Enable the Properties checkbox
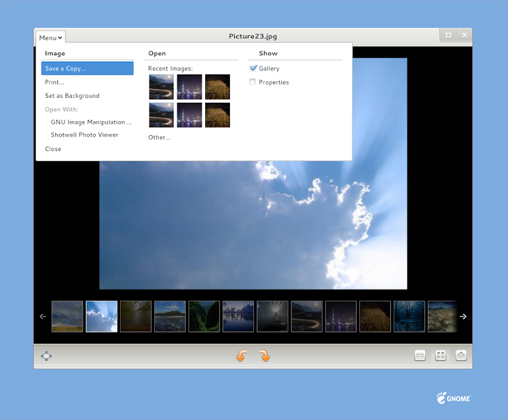508x420 pixels. pyautogui.click(x=253, y=82)
